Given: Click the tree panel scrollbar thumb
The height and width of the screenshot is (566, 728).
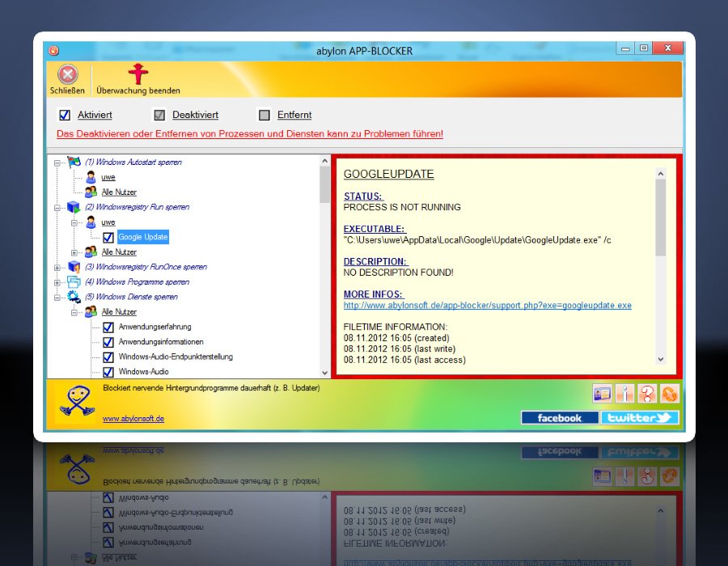Looking at the screenshot, I should pos(324,184).
